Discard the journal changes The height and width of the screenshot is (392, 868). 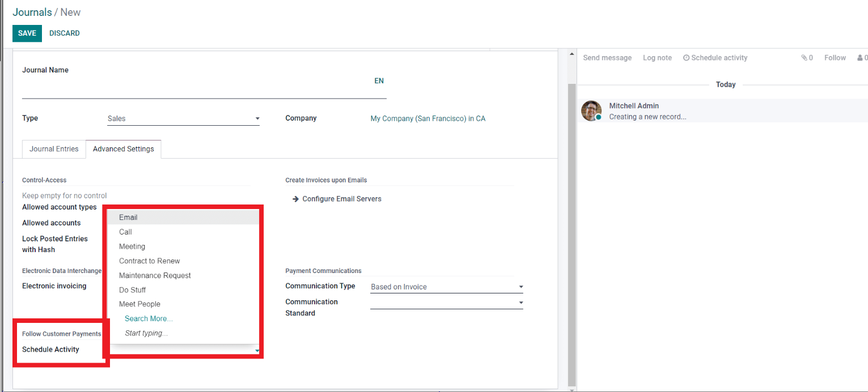[x=65, y=33]
